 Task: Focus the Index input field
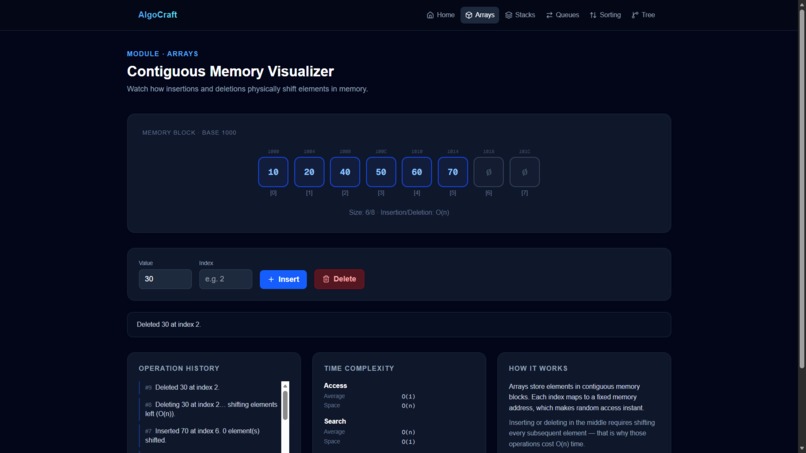click(226, 279)
